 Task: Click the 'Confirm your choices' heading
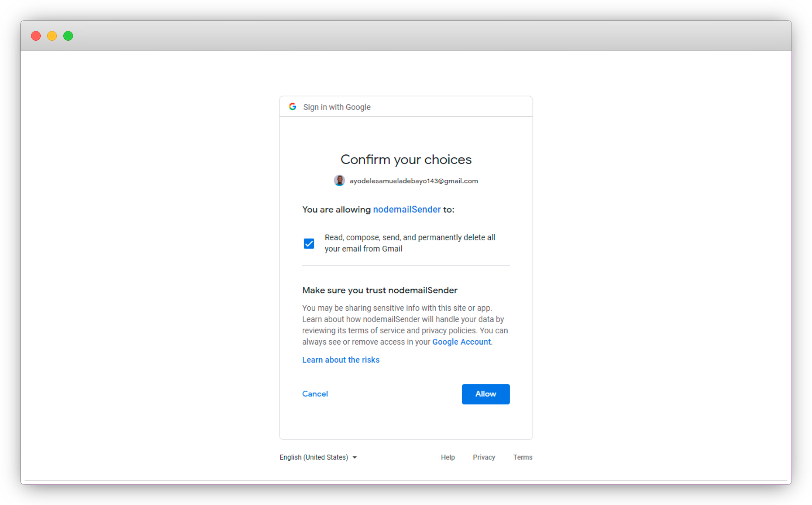pyautogui.click(x=406, y=160)
